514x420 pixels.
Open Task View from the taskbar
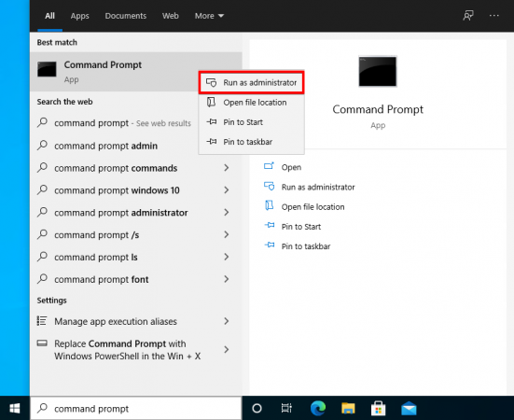286,408
